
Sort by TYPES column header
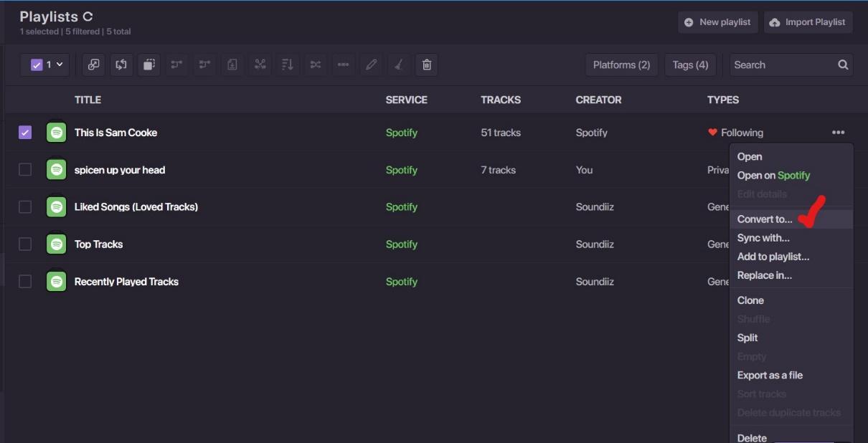[x=723, y=100]
